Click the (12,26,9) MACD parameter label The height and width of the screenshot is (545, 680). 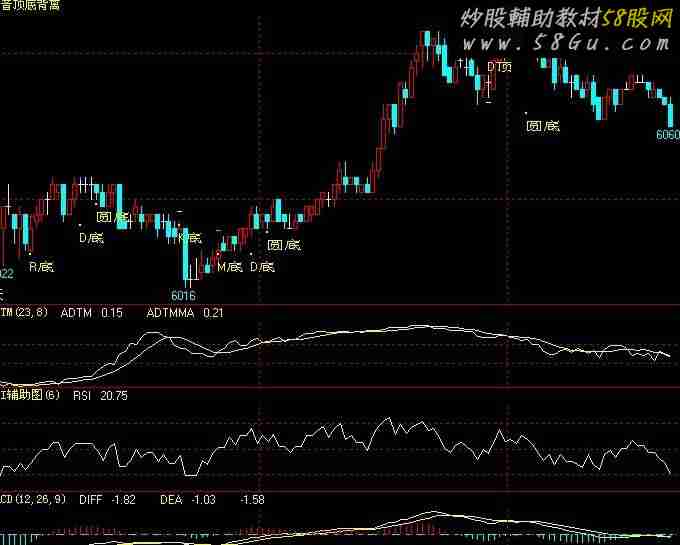click(x=40, y=499)
